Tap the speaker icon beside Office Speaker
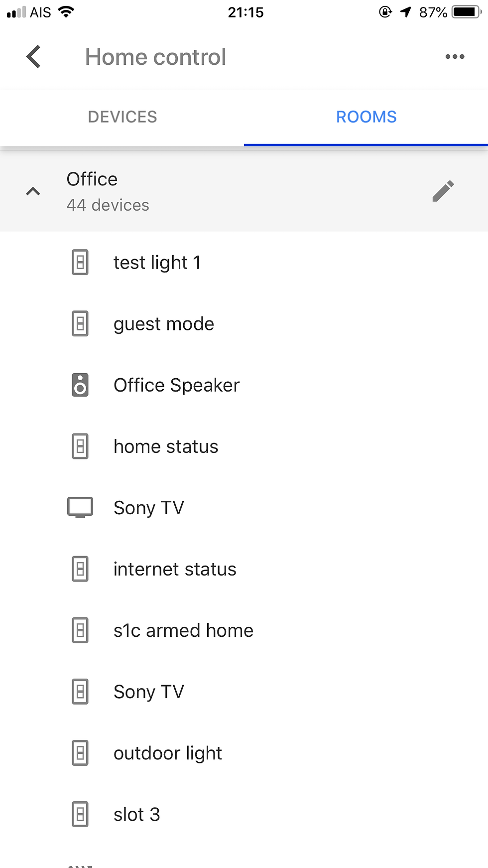 click(80, 385)
